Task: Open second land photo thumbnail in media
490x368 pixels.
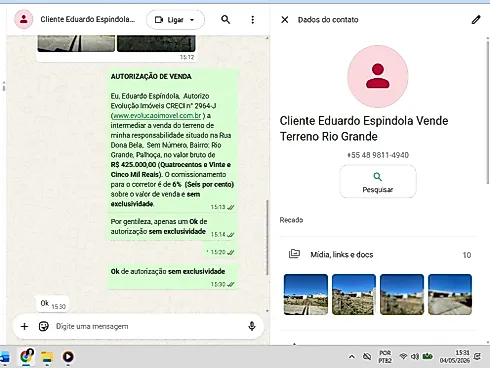Action: (354, 294)
